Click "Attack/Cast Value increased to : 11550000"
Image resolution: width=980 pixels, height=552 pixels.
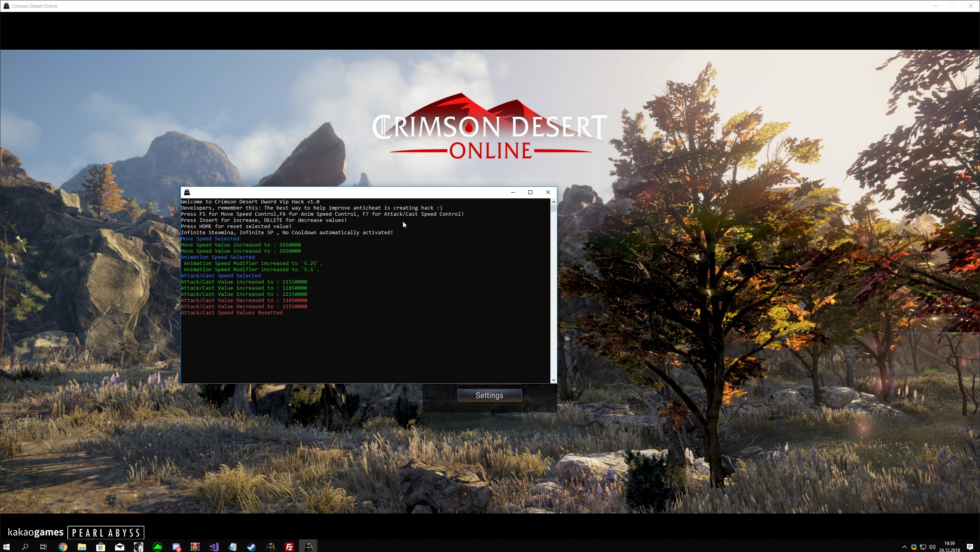[x=244, y=282]
